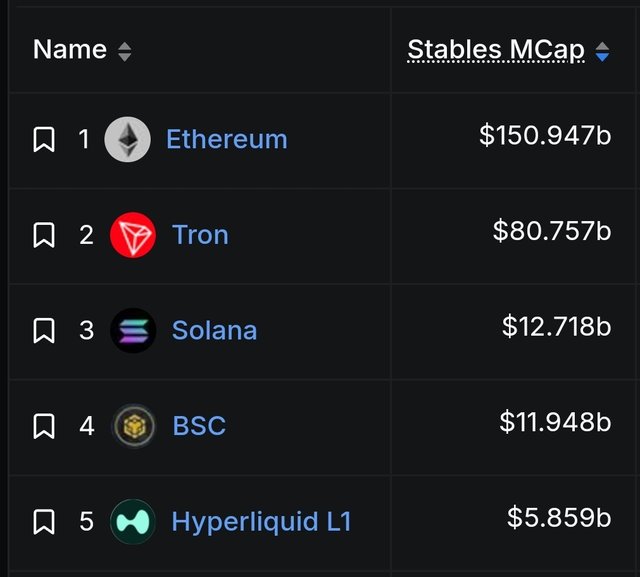Sort the table by Name arrows
640x577 pixels.
pos(124,52)
